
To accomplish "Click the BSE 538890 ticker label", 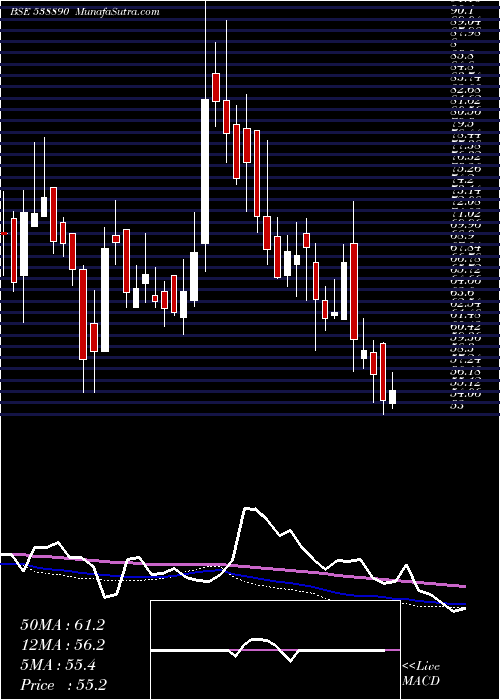I will tap(39, 12).
